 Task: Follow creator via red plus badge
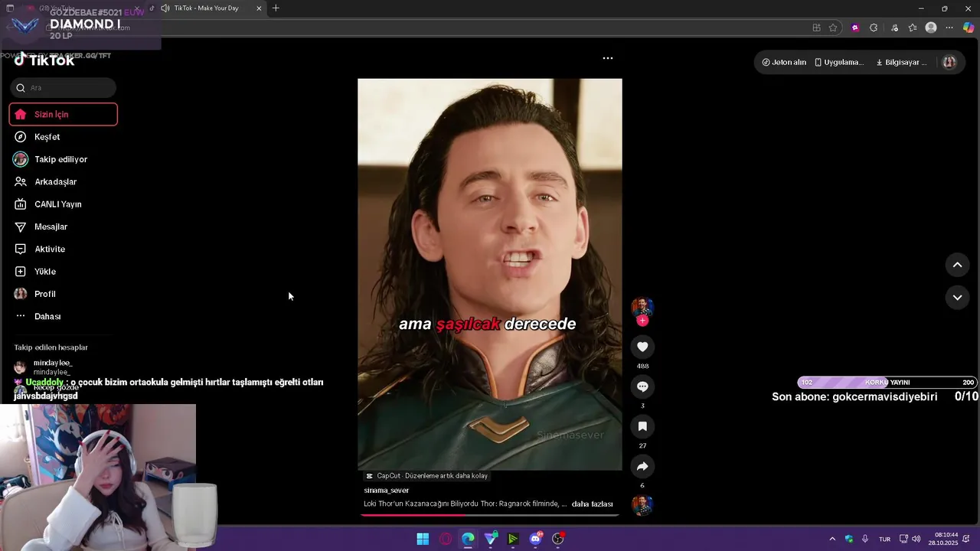pos(642,321)
